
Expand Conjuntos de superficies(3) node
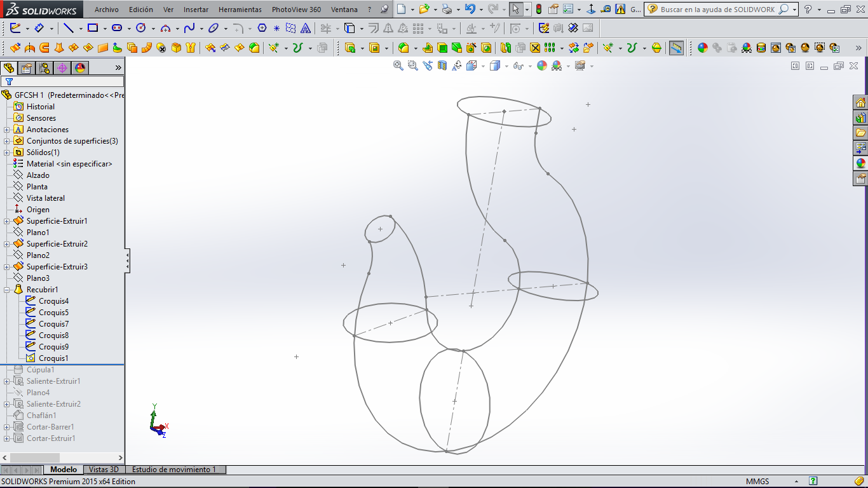[7, 141]
